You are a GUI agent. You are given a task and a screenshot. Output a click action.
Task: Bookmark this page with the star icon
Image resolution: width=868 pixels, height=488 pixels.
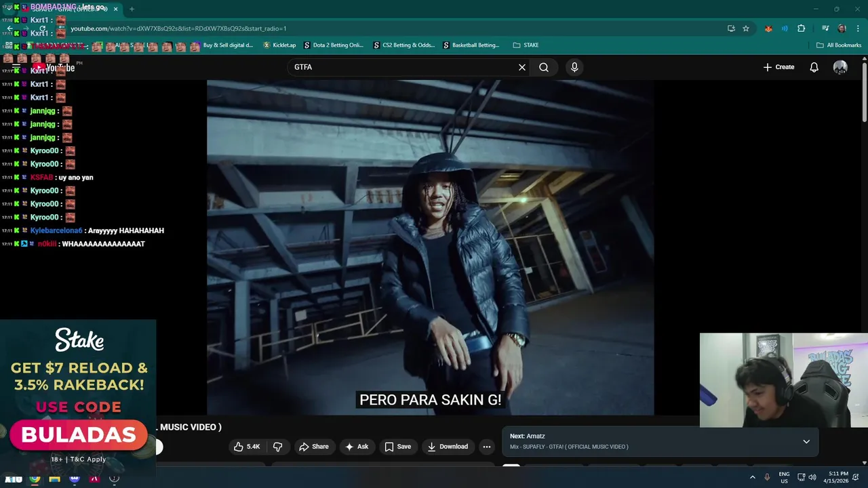[x=746, y=28]
